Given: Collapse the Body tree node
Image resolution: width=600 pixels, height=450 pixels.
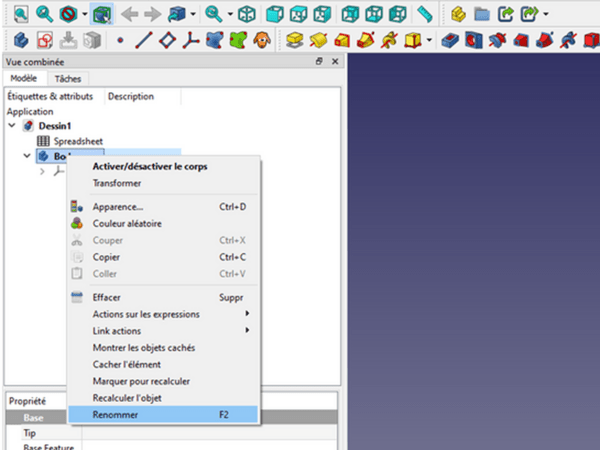Looking at the screenshot, I should [x=27, y=156].
